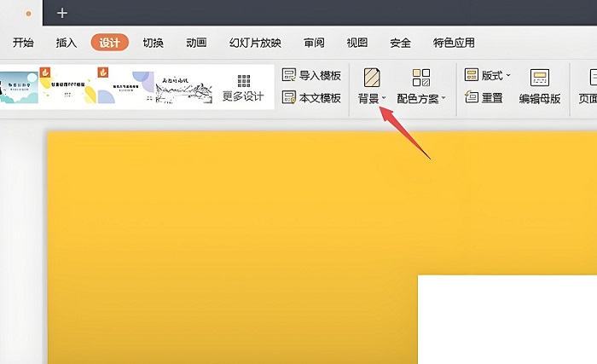Click the 重置 text button
The height and width of the screenshot is (364, 597).
(x=492, y=98)
